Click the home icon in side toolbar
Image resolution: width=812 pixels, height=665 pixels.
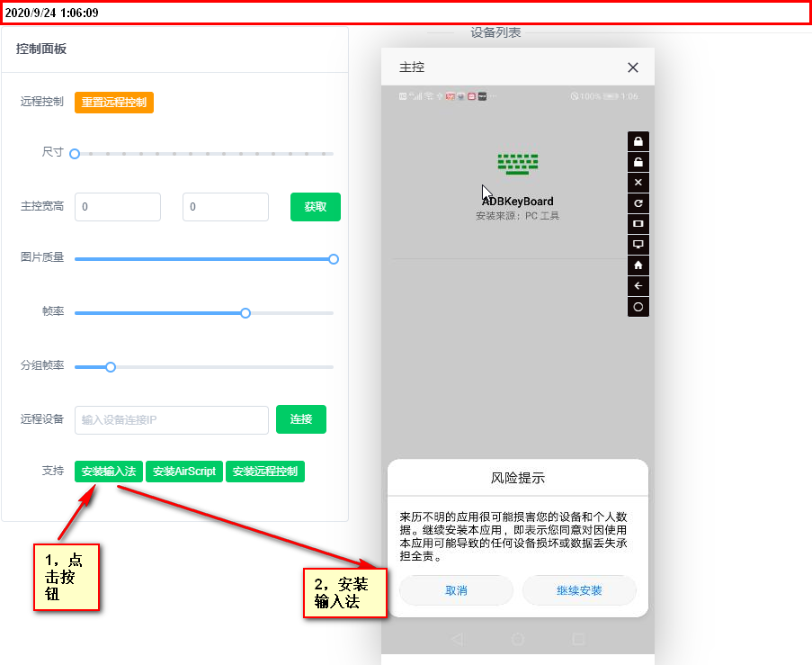pos(638,265)
